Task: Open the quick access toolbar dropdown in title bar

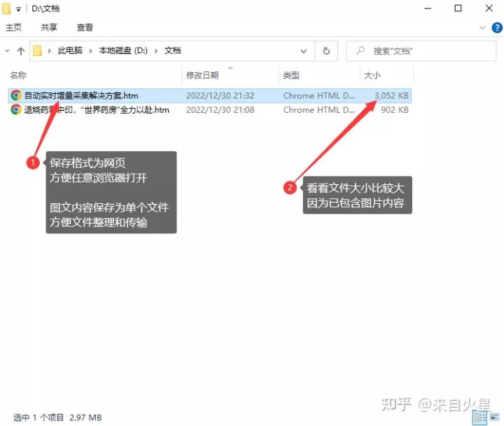Action: [x=19, y=10]
